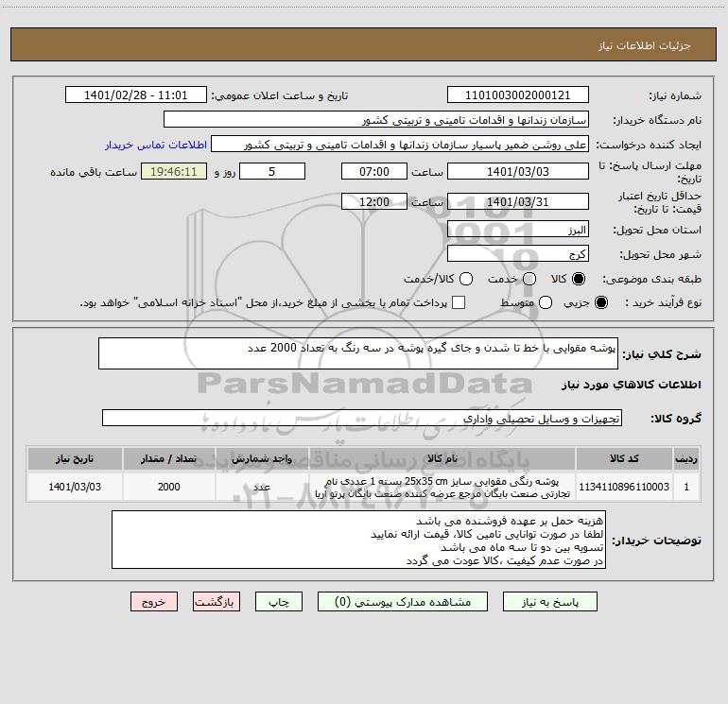Click row number 1 cell
Screen dimensions: 728x704
(686, 487)
